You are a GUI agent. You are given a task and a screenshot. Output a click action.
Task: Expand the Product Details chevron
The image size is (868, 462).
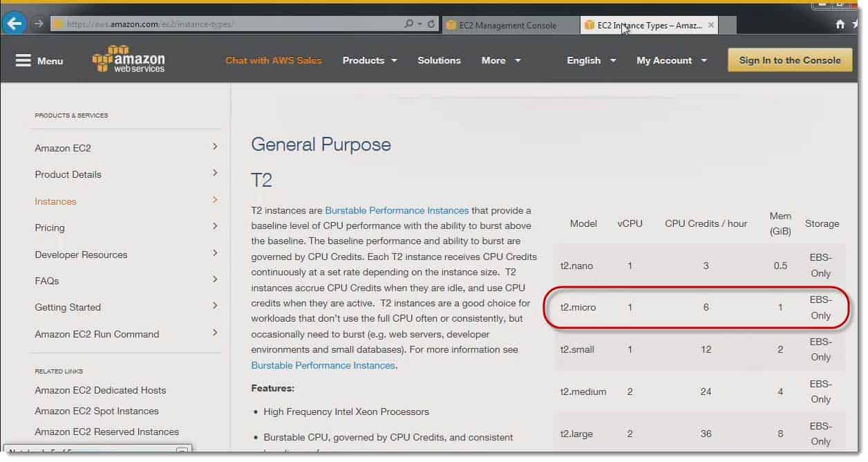point(215,173)
